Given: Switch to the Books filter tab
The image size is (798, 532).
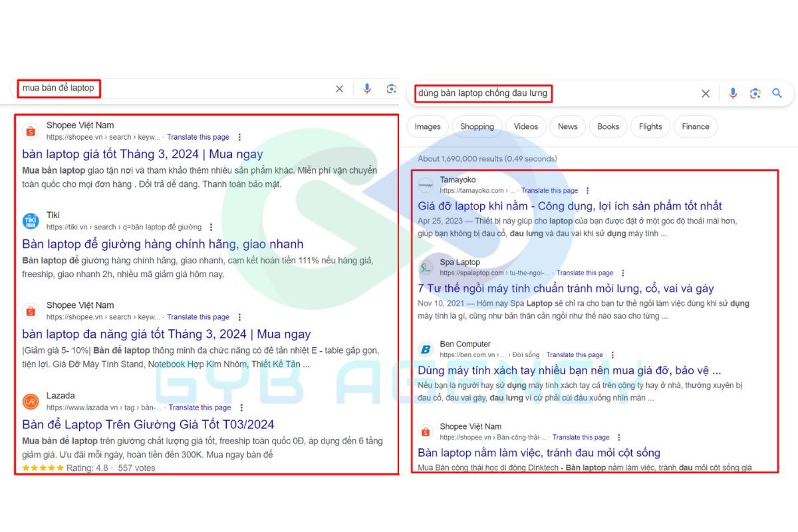Looking at the screenshot, I should point(608,126).
